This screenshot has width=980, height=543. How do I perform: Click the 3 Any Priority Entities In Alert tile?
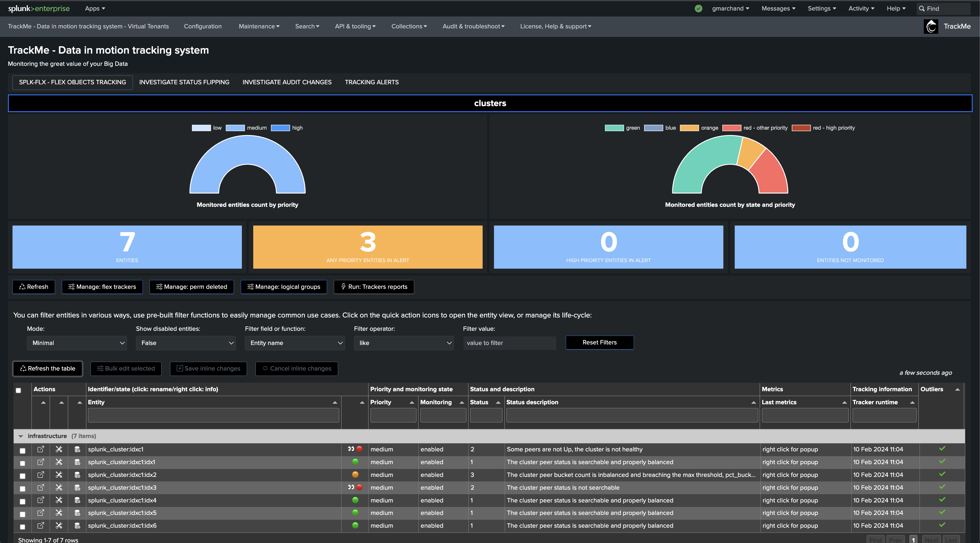[x=367, y=247]
